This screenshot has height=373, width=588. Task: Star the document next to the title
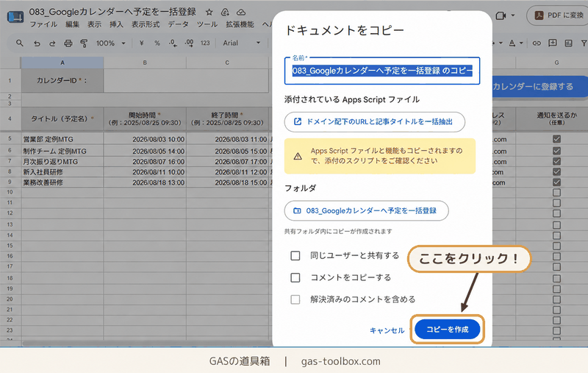(209, 13)
